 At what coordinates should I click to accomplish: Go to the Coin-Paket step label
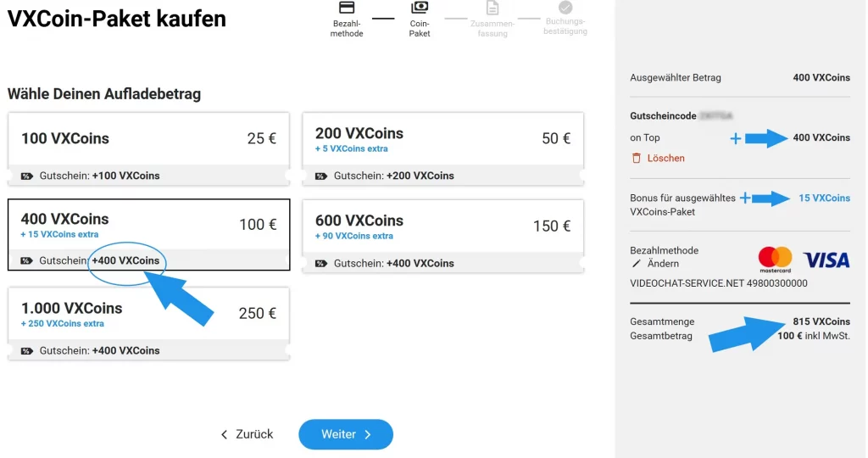click(x=420, y=29)
